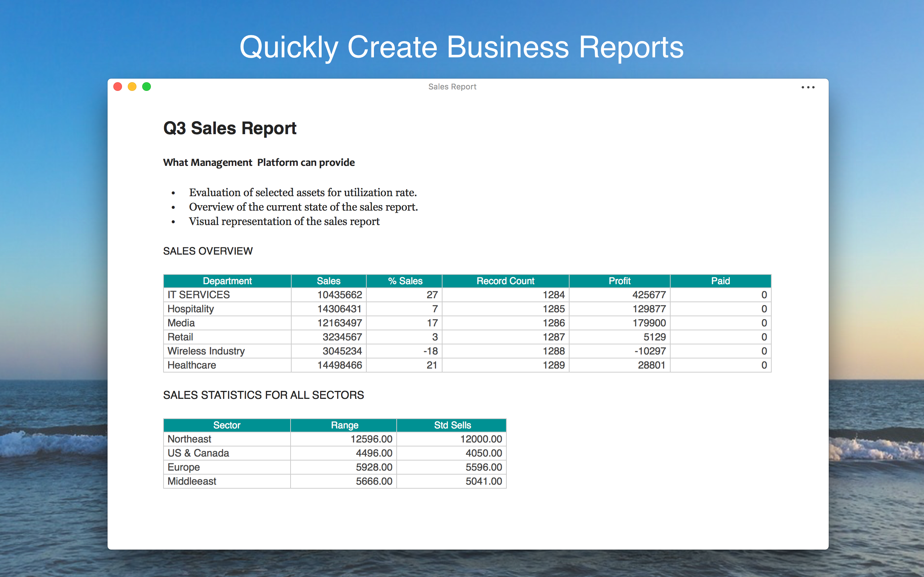Click the Hospitality sales value 14306431

(x=339, y=309)
